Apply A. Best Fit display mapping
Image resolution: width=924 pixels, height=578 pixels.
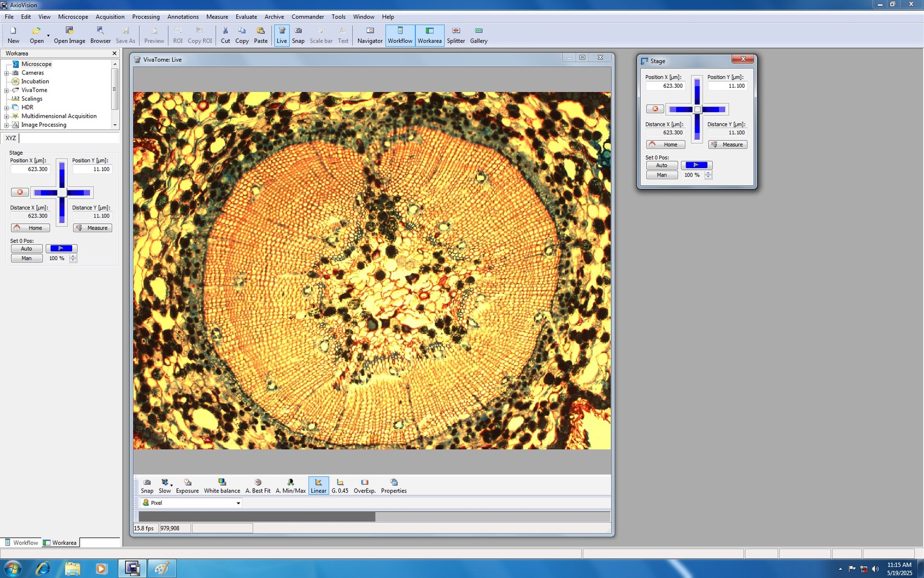tap(258, 485)
